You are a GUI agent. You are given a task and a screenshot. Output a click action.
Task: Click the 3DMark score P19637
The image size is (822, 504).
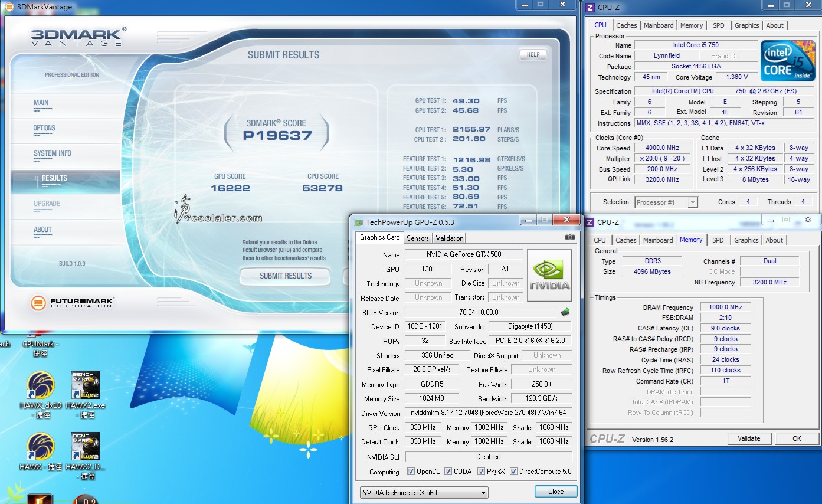coord(277,136)
